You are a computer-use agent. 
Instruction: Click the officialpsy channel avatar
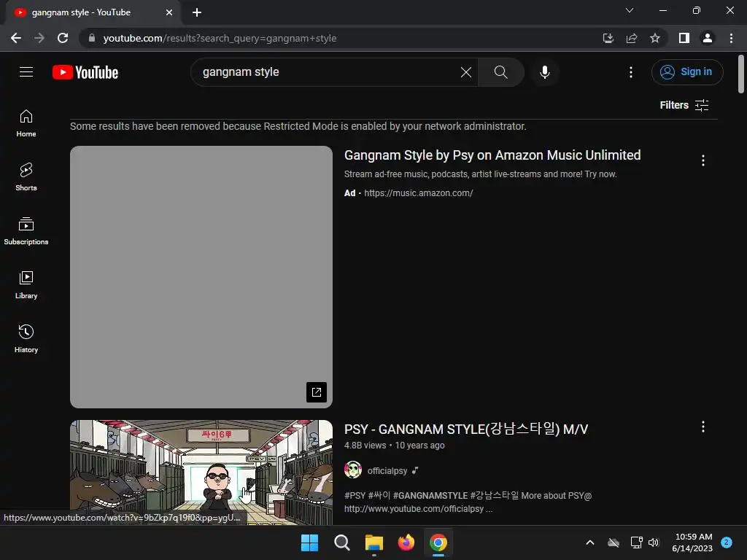click(352, 470)
